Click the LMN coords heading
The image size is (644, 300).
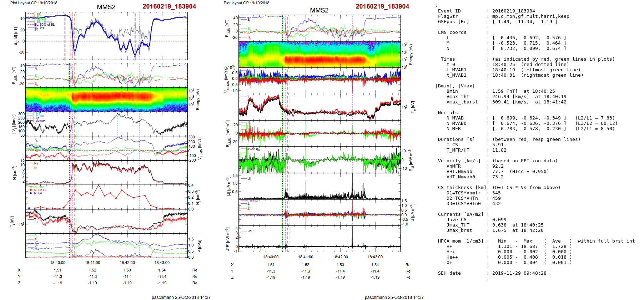pos(452,32)
